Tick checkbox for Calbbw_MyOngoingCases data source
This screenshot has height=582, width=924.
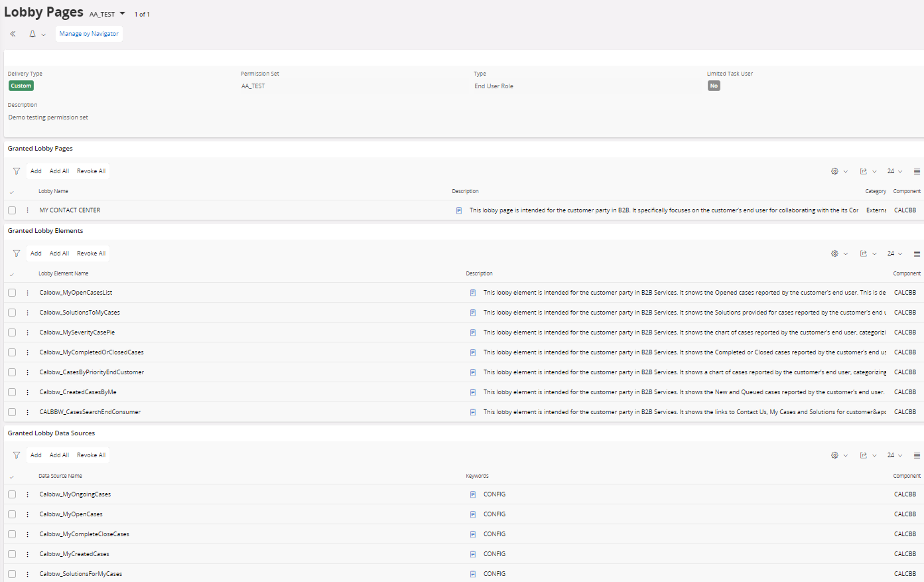tap(12, 494)
